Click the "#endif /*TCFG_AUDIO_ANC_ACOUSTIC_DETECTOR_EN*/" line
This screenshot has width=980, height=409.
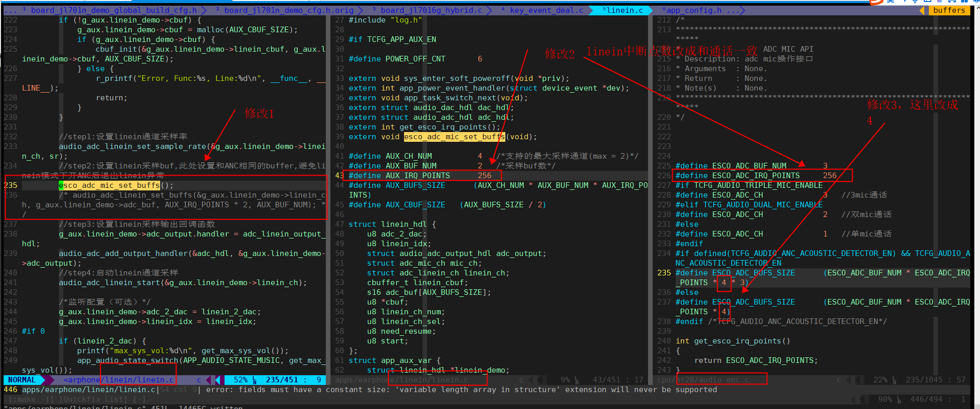point(781,321)
